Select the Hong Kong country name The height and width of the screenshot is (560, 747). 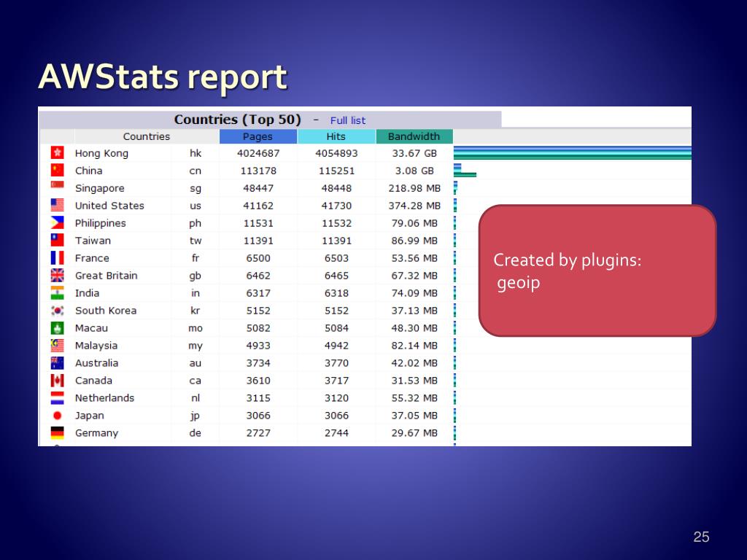[x=101, y=153]
